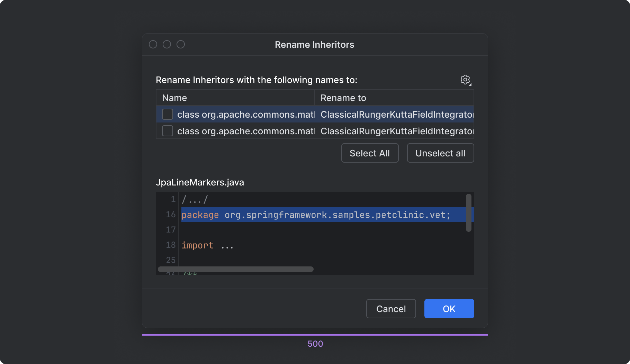The width and height of the screenshot is (630, 364).
Task: Click the Rename to column header
Action: (x=343, y=98)
